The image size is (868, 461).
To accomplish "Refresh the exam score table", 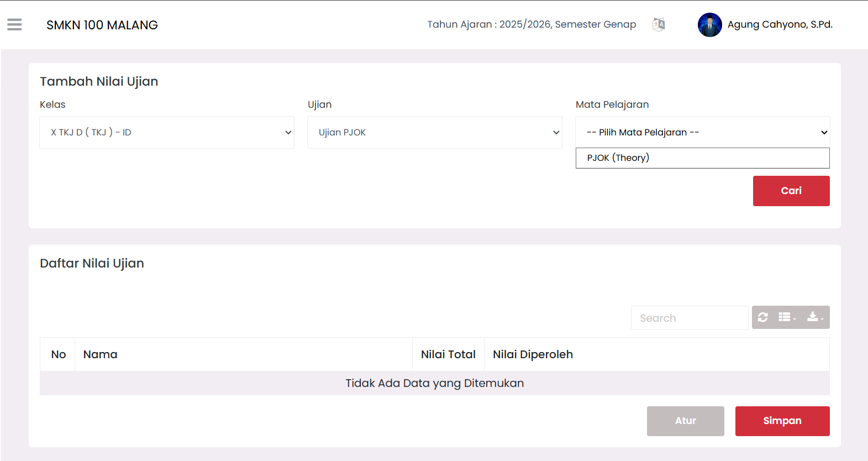I will (763, 317).
